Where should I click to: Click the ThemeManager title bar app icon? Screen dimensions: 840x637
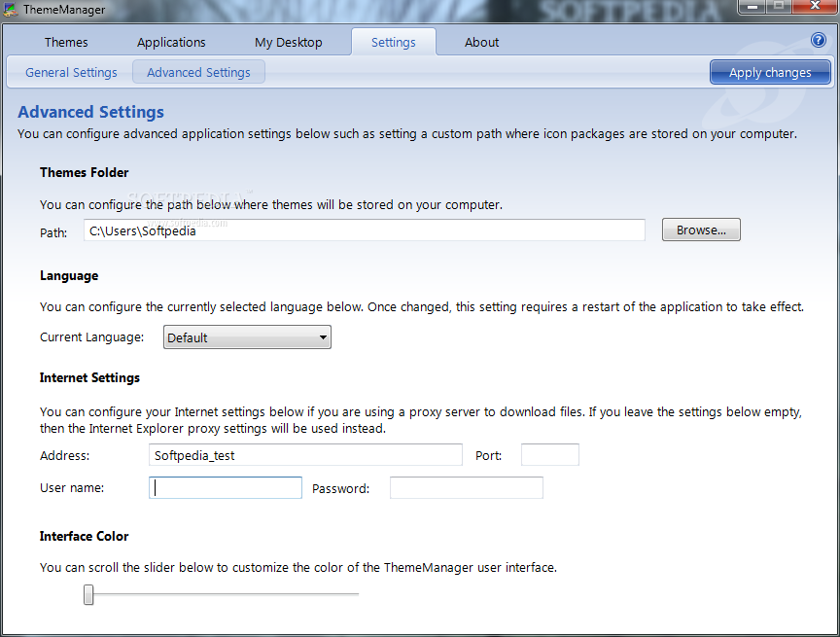click(x=10, y=9)
